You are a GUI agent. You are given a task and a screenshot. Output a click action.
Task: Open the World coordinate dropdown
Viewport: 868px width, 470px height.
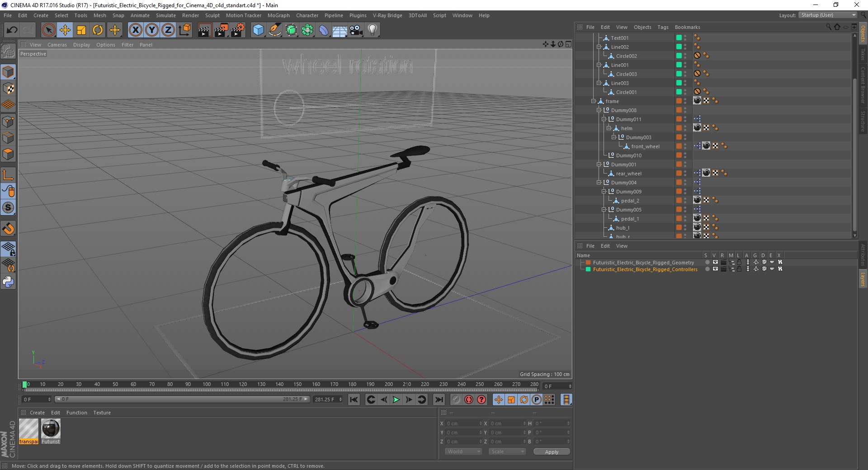point(463,451)
